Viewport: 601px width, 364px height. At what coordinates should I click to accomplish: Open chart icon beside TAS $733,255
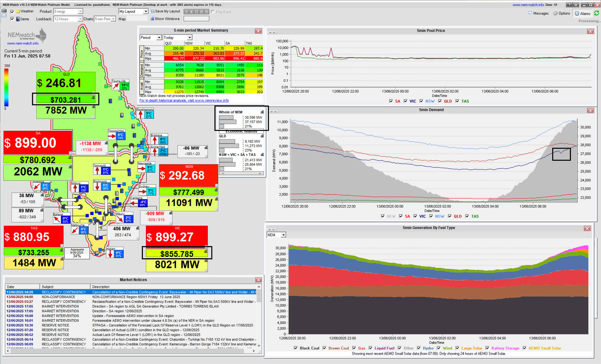pyautogui.click(x=62, y=250)
